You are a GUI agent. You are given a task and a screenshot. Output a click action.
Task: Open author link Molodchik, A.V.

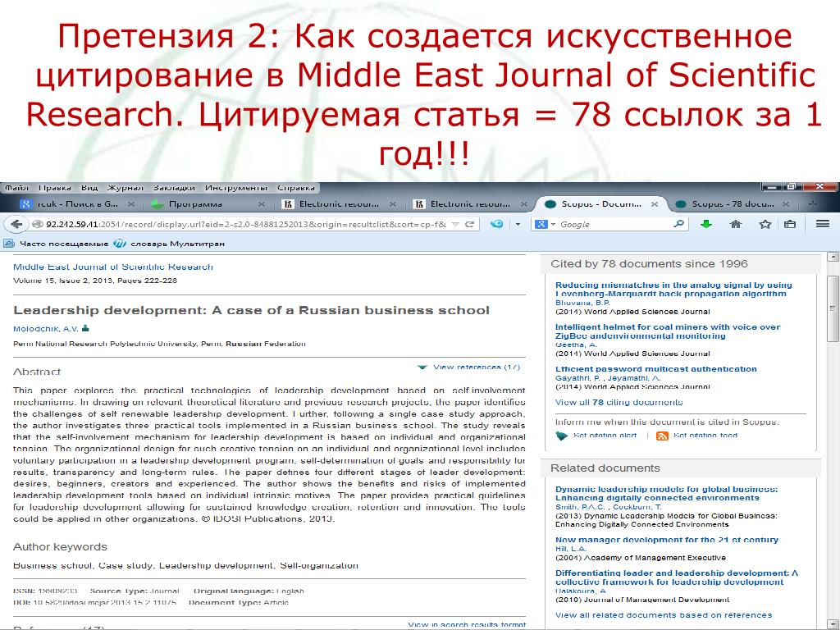point(46,329)
